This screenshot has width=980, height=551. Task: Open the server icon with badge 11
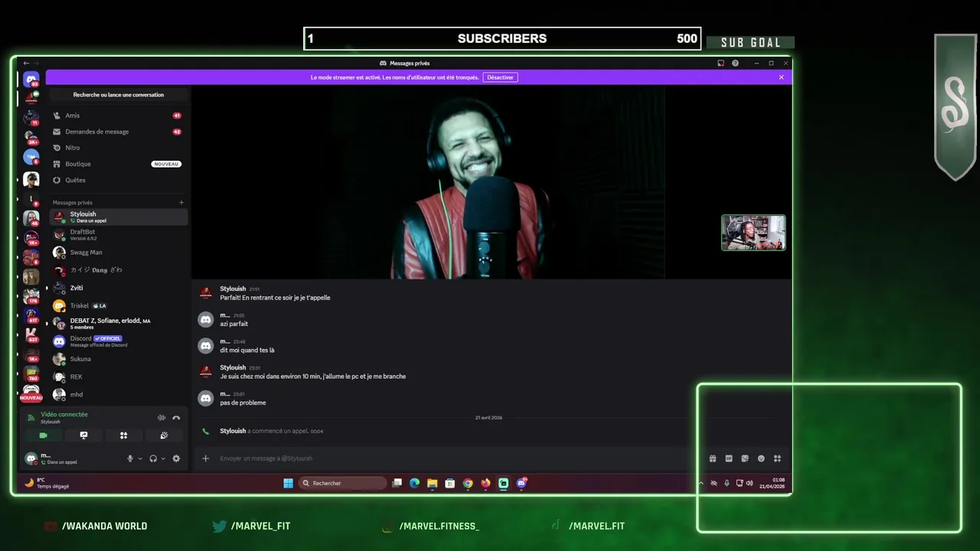pos(31,118)
